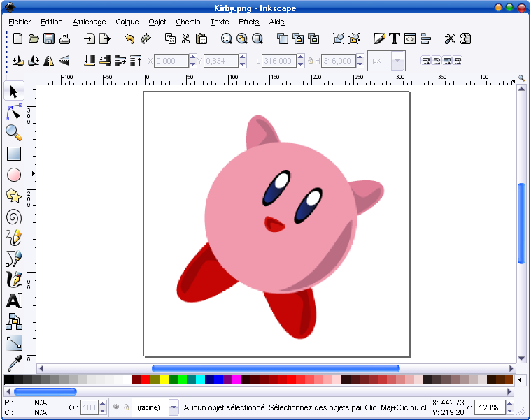Create a new document

17,38
